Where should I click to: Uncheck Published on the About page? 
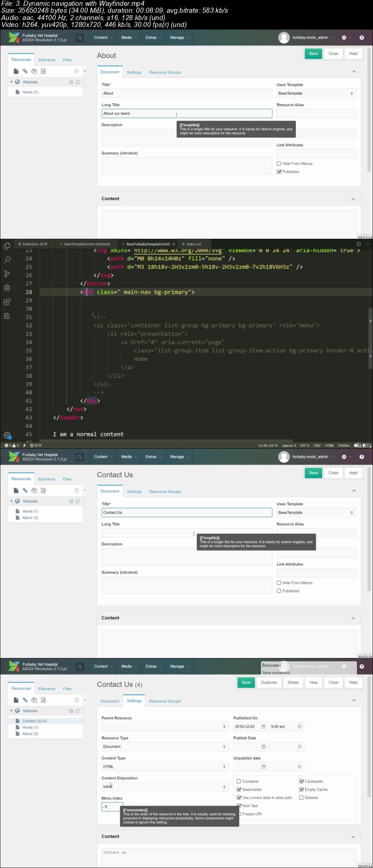coord(279,172)
